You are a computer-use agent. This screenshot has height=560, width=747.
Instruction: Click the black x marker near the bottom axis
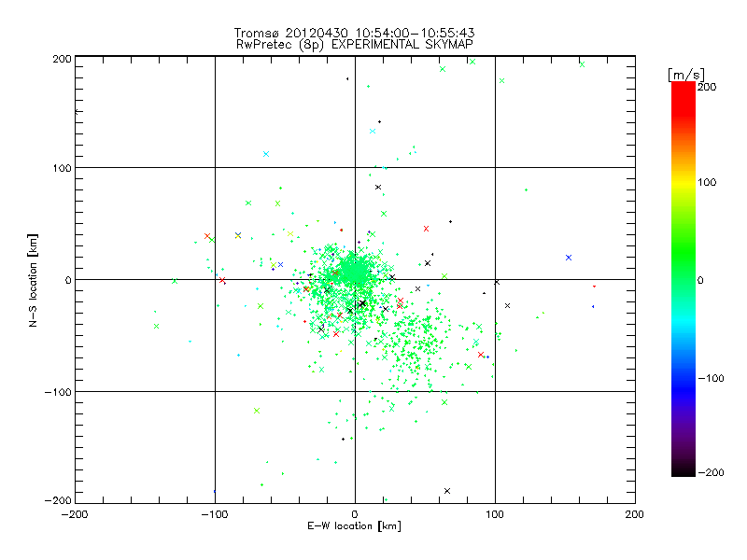pyautogui.click(x=447, y=491)
